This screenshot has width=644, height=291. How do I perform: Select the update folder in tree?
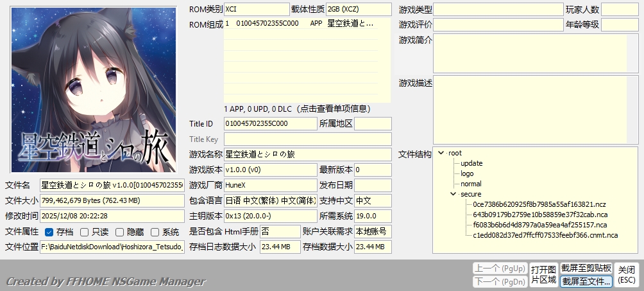coord(471,163)
